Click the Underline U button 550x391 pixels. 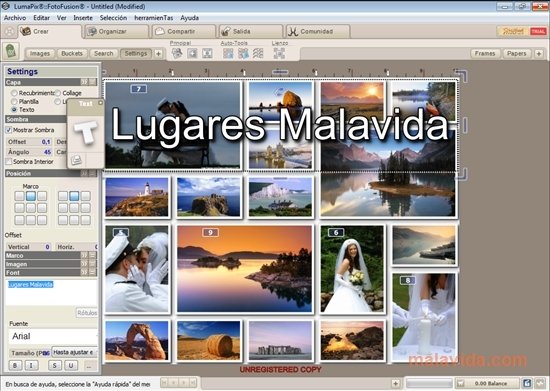pos(71,365)
